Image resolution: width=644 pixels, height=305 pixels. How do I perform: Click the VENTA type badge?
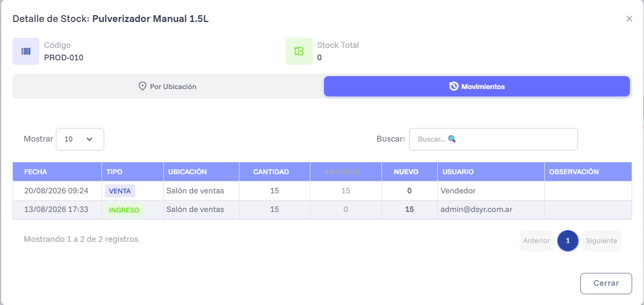(120, 191)
